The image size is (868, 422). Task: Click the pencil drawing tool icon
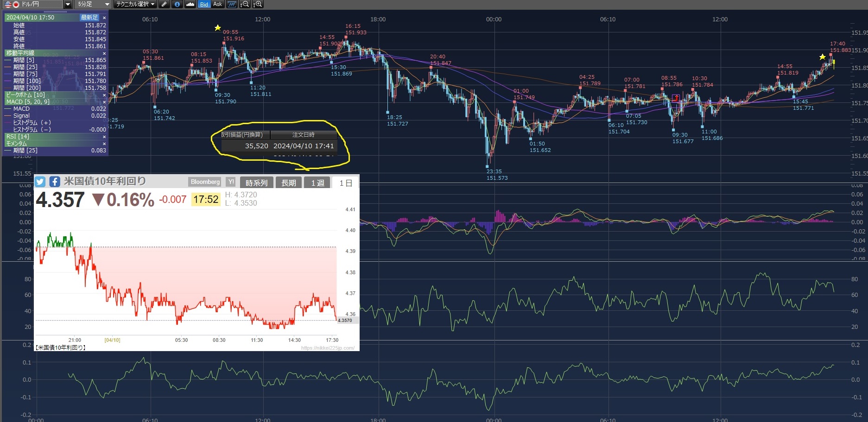point(164,4)
